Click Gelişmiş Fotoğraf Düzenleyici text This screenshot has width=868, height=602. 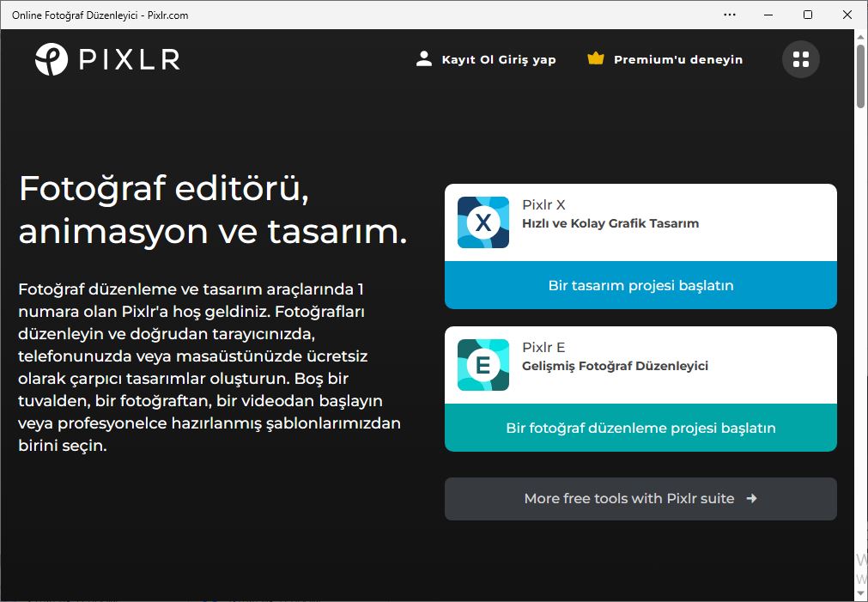(615, 366)
